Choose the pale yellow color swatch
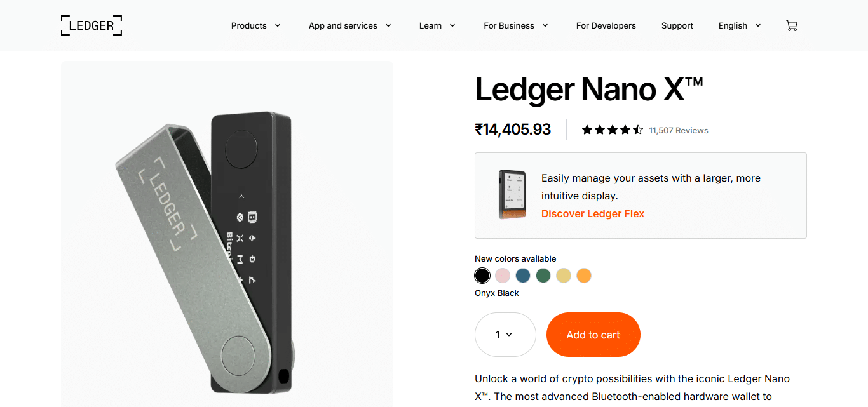 point(563,276)
